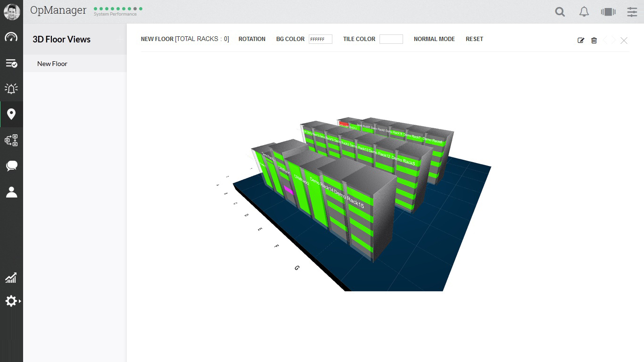Open the virtualization servers sidebar icon
Screen dimensions: 644x362
pyautogui.click(x=11, y=140)
